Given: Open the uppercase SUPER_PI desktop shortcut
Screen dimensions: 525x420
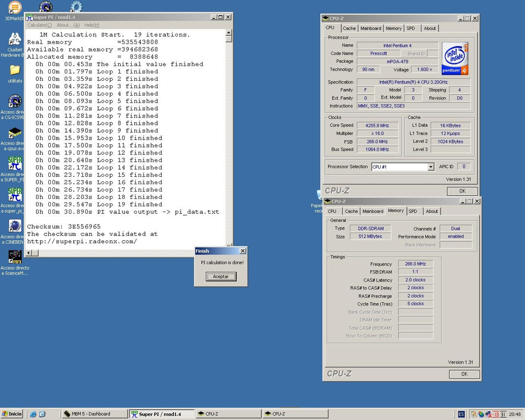Looking at the screenshot, I should (x=15, y=163).
